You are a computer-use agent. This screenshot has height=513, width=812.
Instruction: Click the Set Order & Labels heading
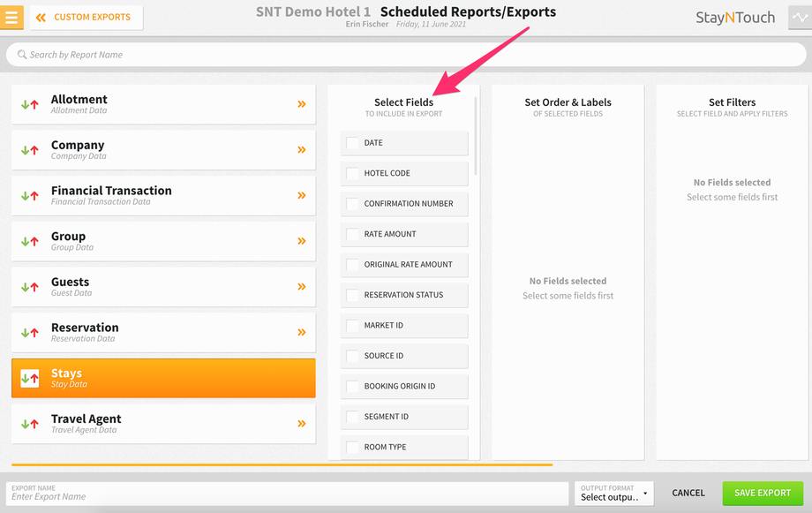tap(568, 102)
